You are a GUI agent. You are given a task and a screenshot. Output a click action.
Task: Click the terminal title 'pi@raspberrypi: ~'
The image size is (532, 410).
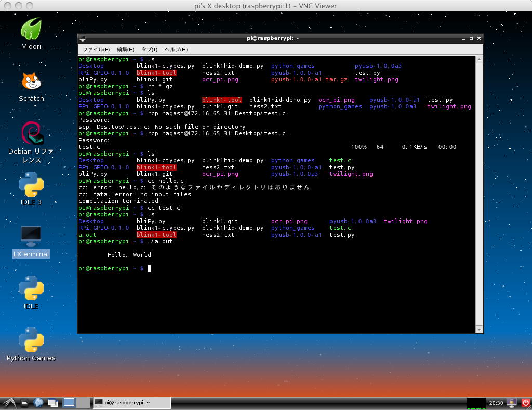273,38
